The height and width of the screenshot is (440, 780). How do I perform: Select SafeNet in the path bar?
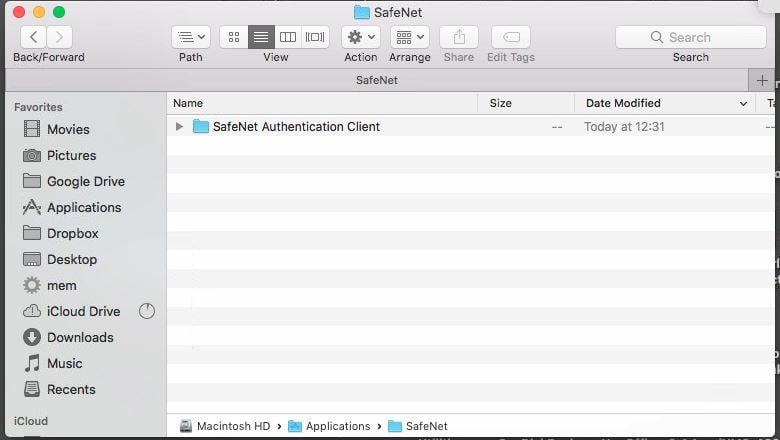pyautogui.click(x=418, y=426)
